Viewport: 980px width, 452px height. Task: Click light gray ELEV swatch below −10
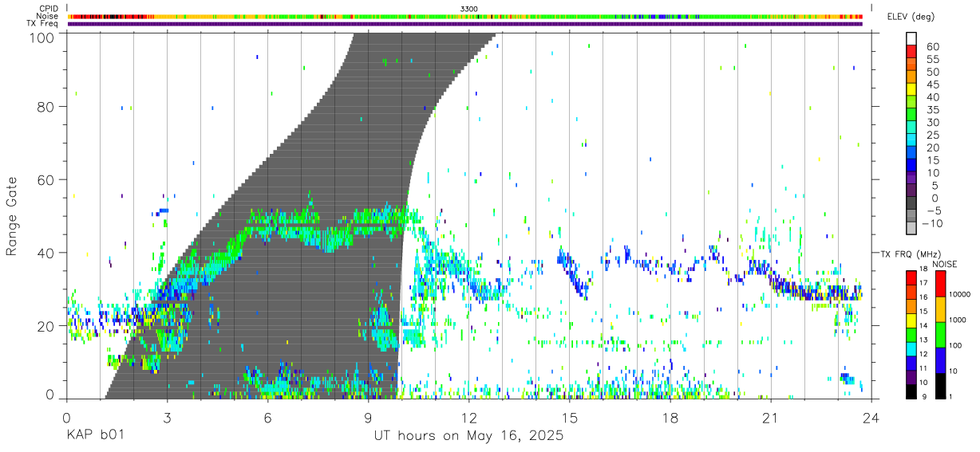point(911,229)
